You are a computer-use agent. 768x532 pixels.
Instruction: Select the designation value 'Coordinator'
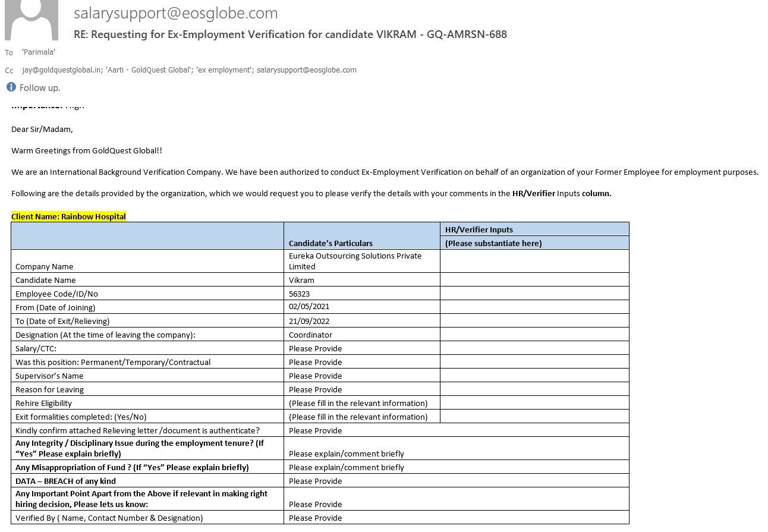[310, 335]
